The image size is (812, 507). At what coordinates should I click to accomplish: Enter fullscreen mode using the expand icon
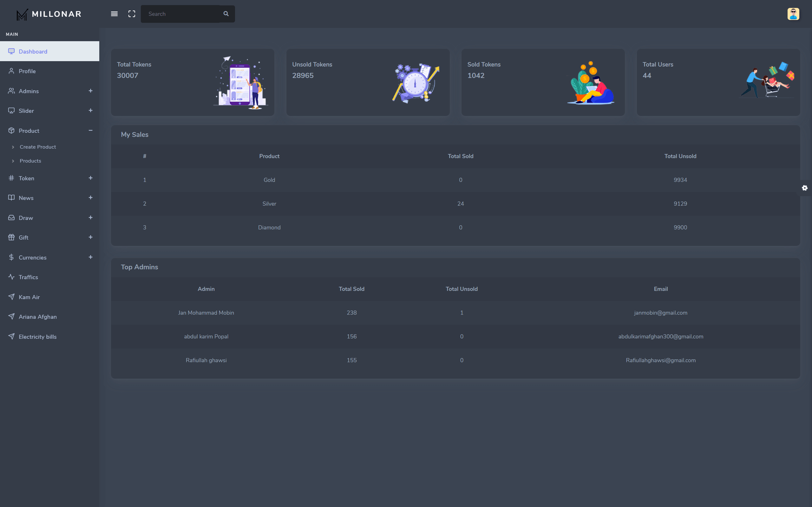(x=132, y=14)
